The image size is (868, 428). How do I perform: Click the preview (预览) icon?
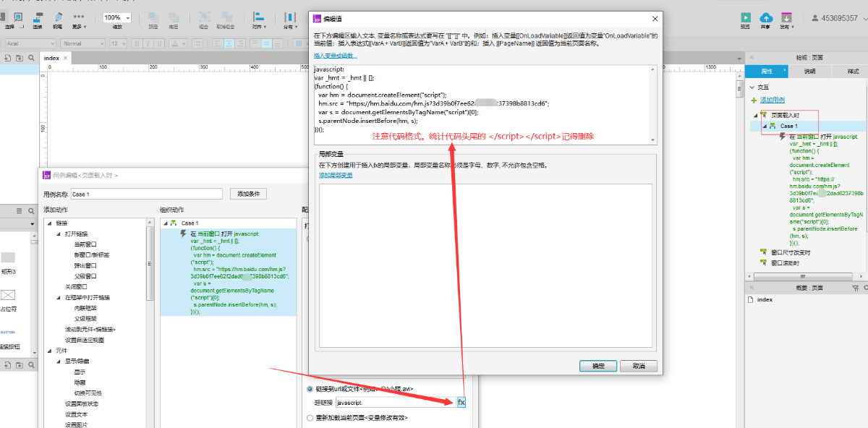(x=745, y=17)
